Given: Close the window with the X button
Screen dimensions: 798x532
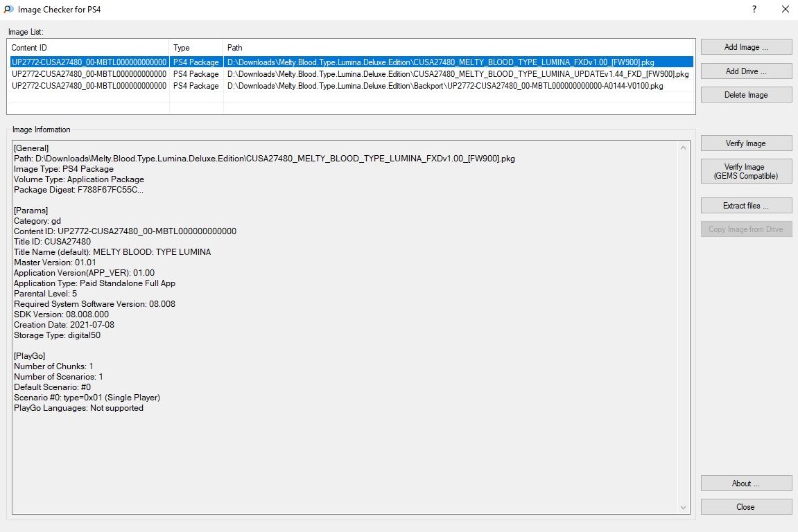Looking at the screenshot, I should 786,9.
